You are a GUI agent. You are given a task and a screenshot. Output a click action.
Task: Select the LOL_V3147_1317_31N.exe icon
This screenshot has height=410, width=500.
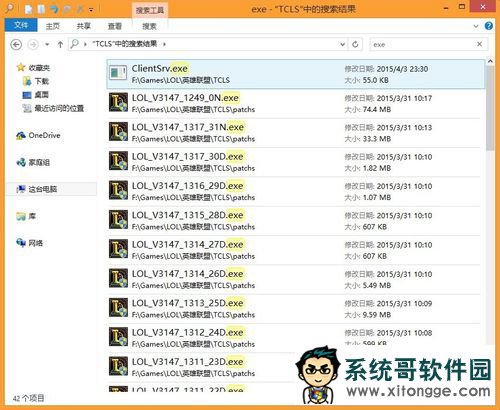[x=118, y=132]
